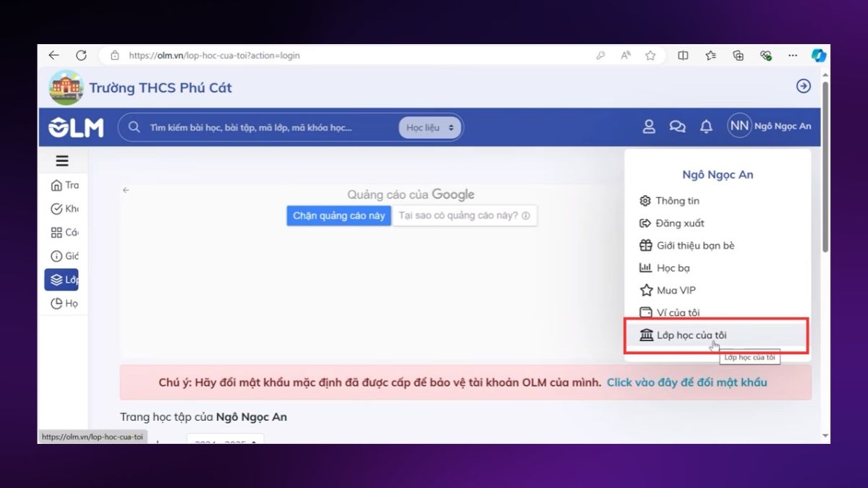Click the browser address bar URL

tap(214, 55)
